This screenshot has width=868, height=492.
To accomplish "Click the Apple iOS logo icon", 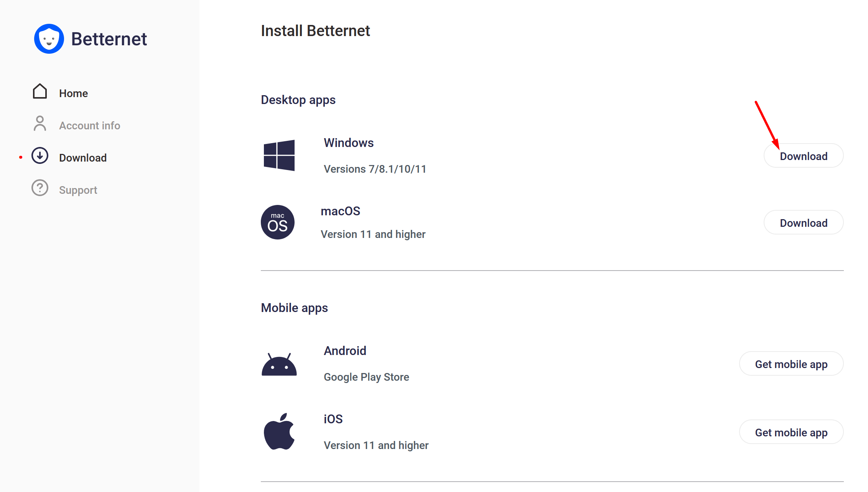I will 279,431.
